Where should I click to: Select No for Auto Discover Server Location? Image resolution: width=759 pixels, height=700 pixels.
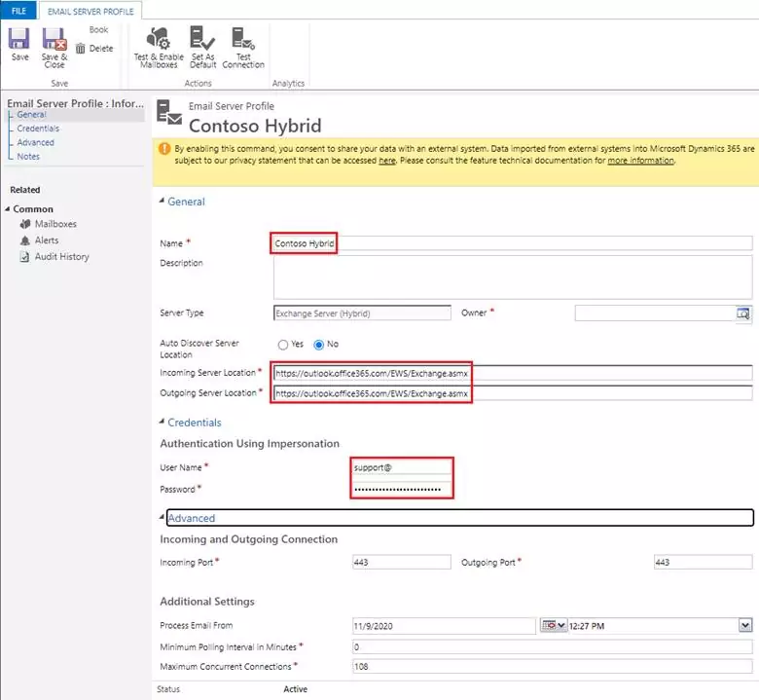coord(318,345)
